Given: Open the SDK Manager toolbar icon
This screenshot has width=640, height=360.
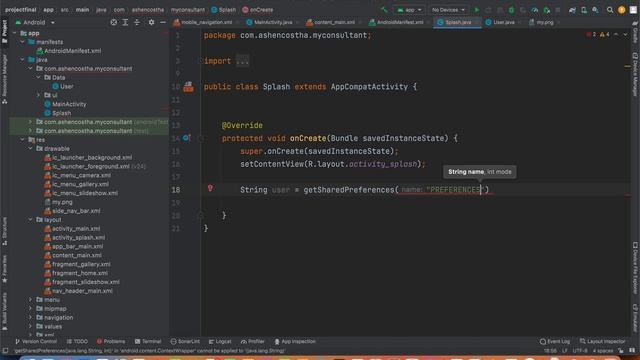Looking at the screenshot, I should 596,10.
